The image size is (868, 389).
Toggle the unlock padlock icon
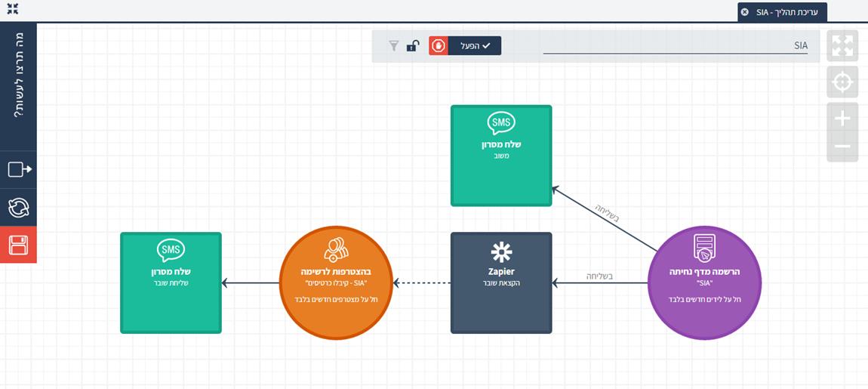coord(412,46)
